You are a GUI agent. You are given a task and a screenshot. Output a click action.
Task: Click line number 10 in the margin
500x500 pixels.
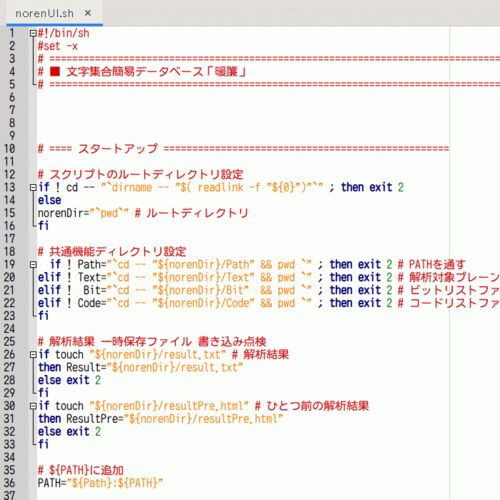10,149
